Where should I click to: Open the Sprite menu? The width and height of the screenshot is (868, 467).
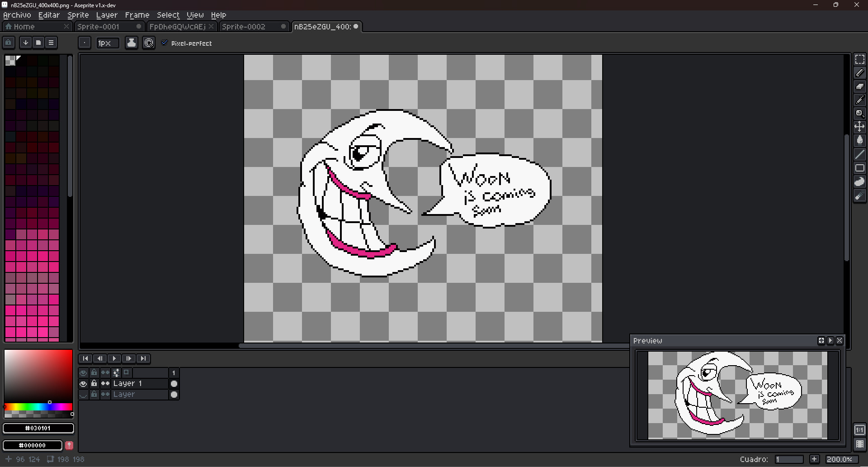pyautogui.click(x=78, y=15)
